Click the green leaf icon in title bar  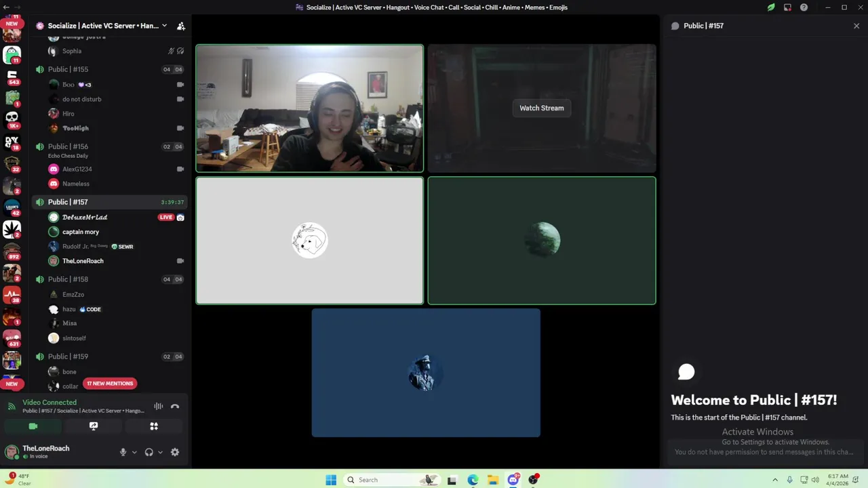pos(771,7)
